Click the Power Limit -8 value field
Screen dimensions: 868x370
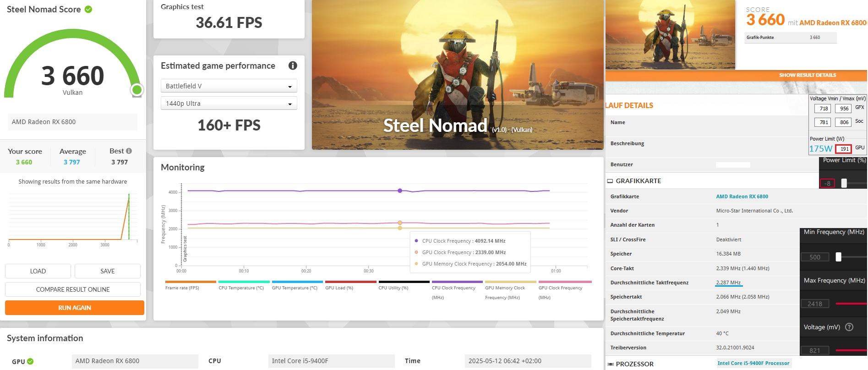[827, 183]
